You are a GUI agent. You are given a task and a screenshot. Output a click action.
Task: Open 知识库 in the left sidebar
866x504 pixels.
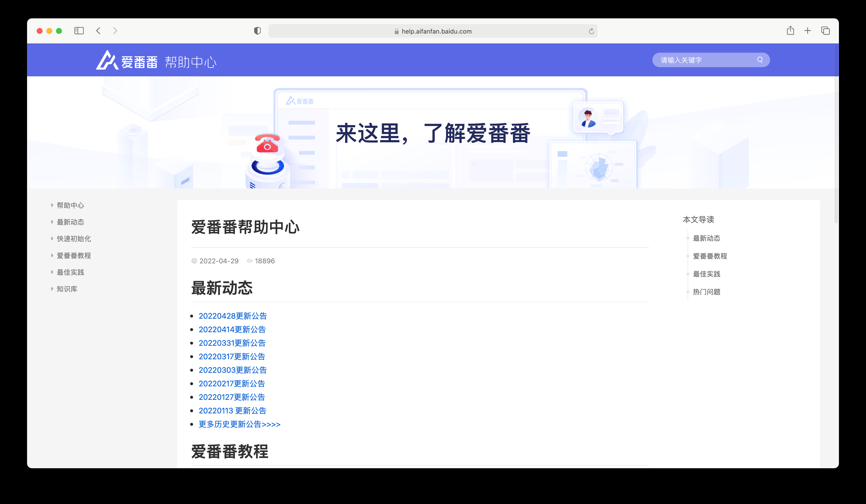pyautogui.click(x=67, y=289)
